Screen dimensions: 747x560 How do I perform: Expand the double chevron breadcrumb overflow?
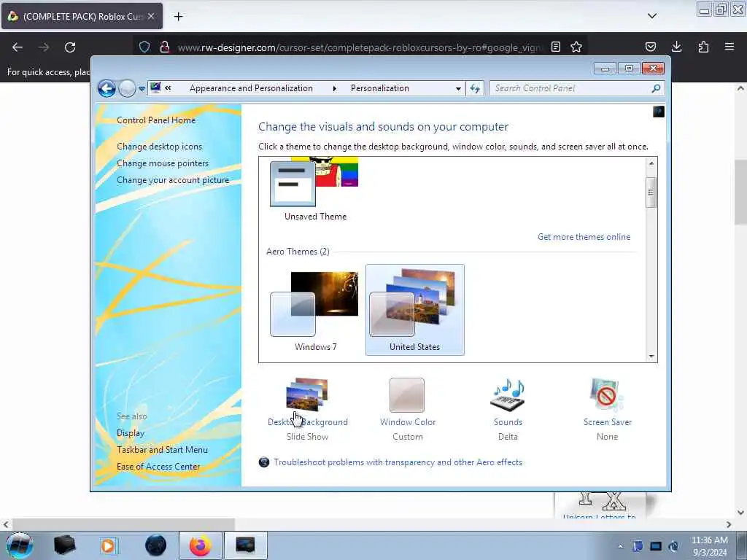168,88
